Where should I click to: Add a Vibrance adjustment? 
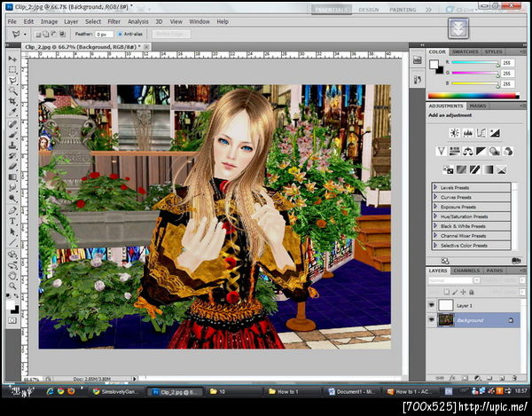tap(441, 151)
